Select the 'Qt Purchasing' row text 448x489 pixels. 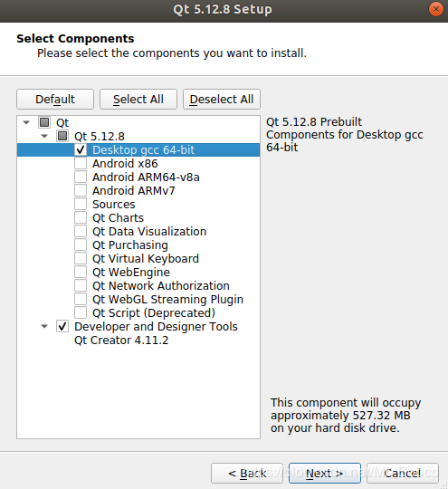click(x=130, y=245)
